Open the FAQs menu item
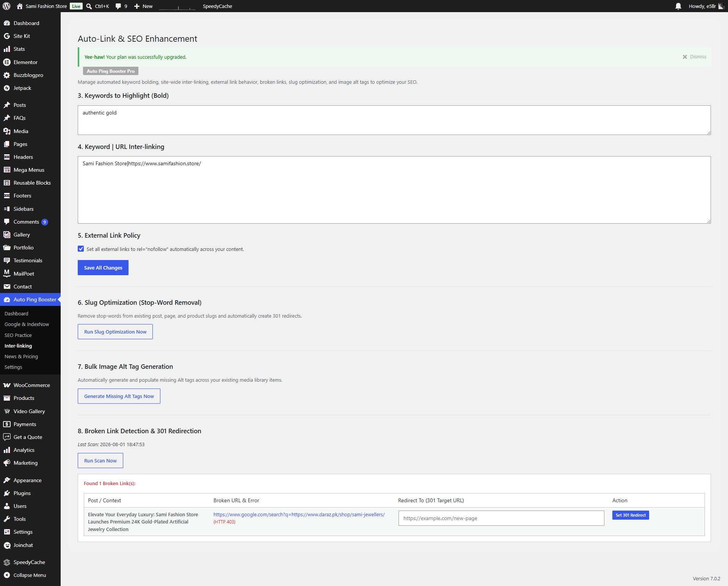The image size is (728, 586). pyautogui.click(x=20, y=118)
